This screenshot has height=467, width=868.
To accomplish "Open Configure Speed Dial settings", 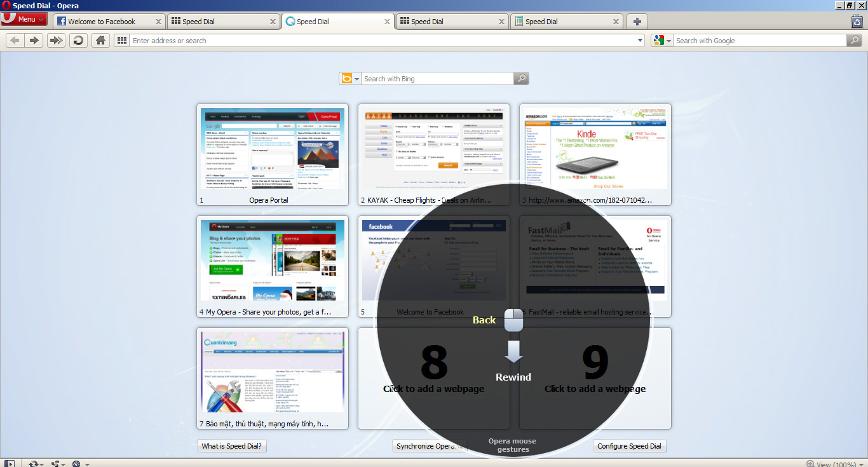I will point(629,445).
